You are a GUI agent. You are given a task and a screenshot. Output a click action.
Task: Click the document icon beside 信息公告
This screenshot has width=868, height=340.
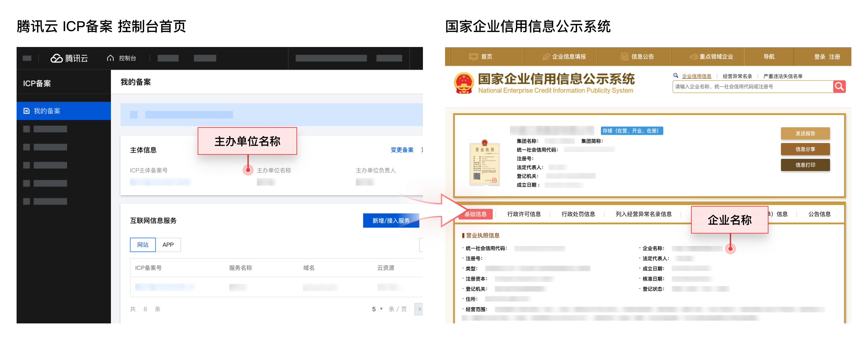[x=624, y=57]
